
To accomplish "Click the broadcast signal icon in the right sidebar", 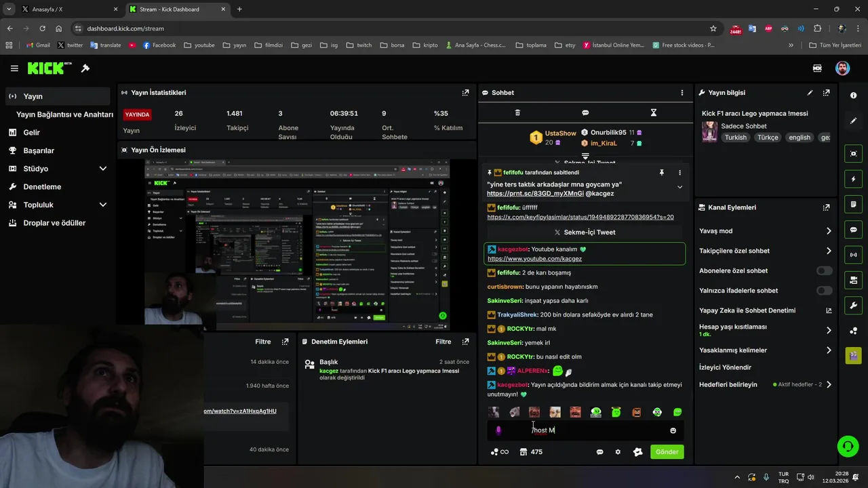I will pos(853,255).
